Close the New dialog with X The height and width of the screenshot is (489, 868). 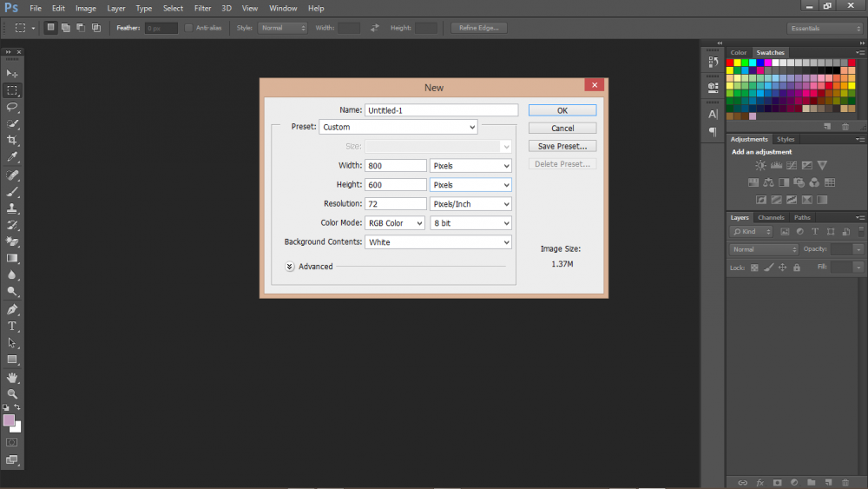pos(595,85)
